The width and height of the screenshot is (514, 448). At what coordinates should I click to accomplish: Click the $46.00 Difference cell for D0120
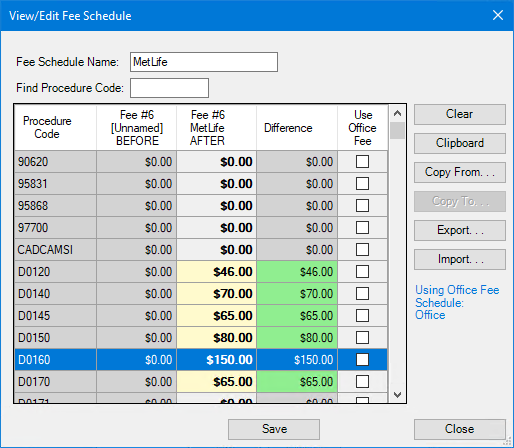click(x=297, y=272)
